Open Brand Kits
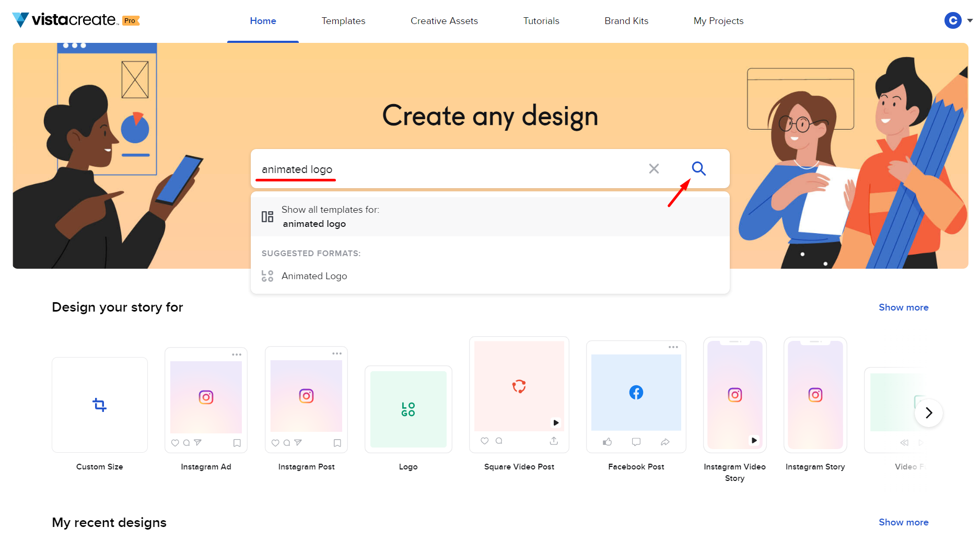The height and width of the screenshot is (539, 980). pos(626,21)
